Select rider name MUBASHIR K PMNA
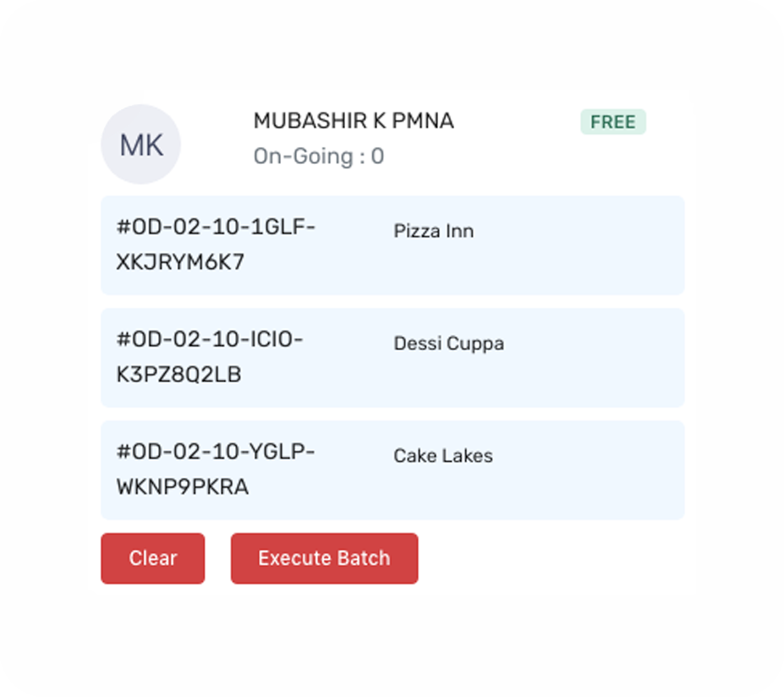The image size is (784, 697). 354,120
